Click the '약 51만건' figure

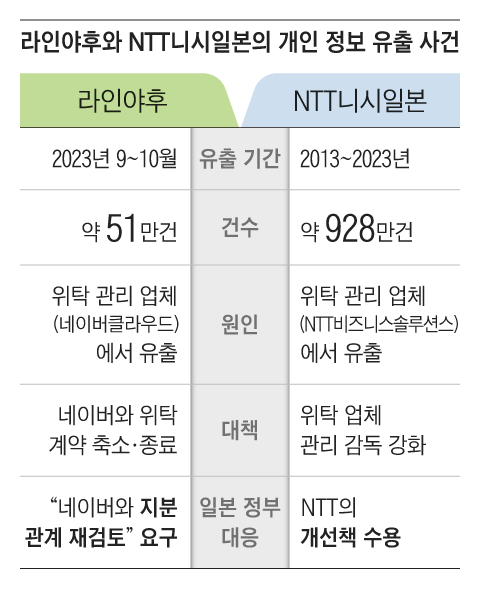[129, 228]
